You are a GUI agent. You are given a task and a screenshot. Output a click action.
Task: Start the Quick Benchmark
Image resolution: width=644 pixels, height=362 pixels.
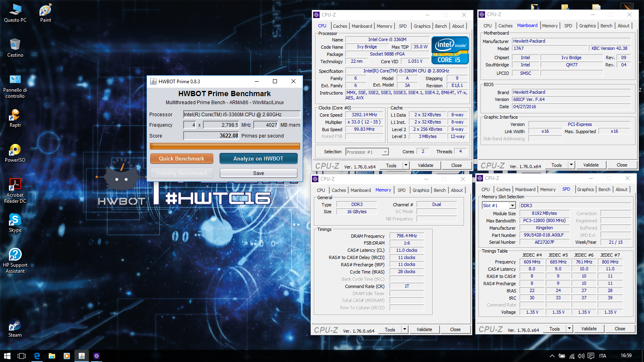click(181, 158)
